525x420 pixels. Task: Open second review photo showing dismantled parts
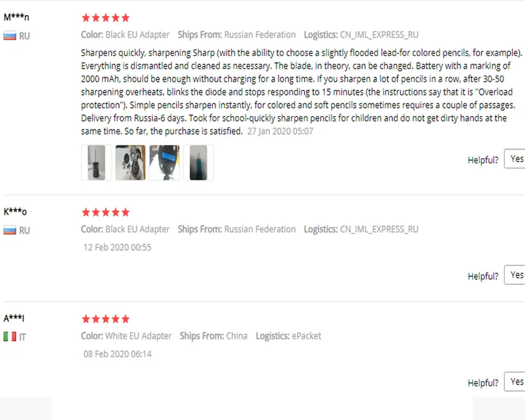click(130, 163)
